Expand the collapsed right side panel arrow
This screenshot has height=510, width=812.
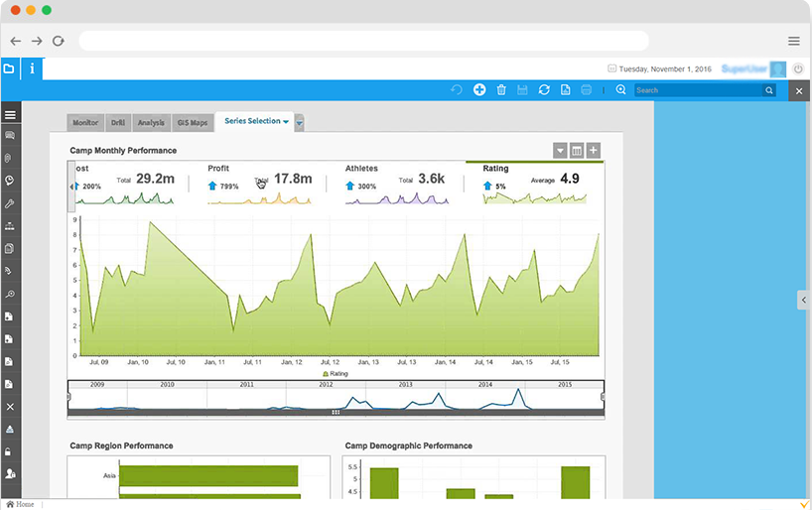(x=803, y=300)
